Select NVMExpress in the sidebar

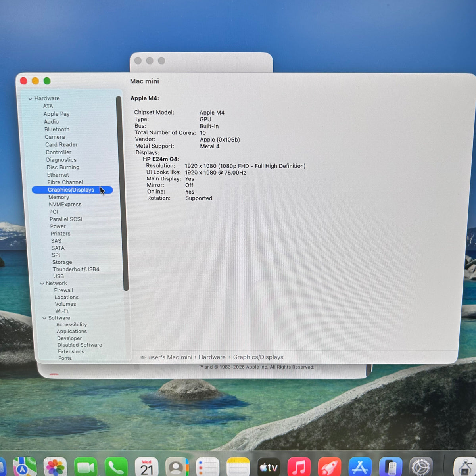(65, 205)
